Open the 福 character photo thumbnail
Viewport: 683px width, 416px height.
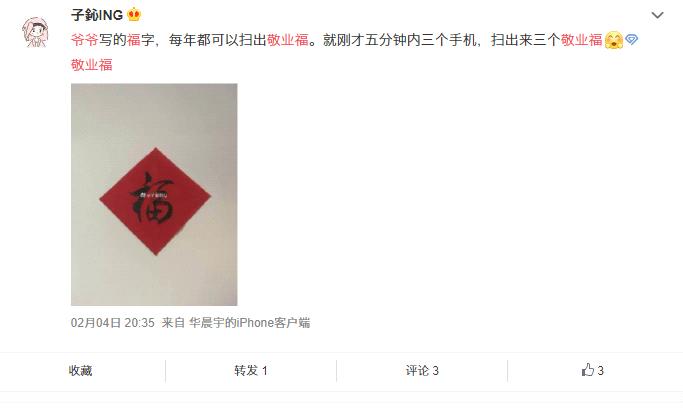[154, 194]
